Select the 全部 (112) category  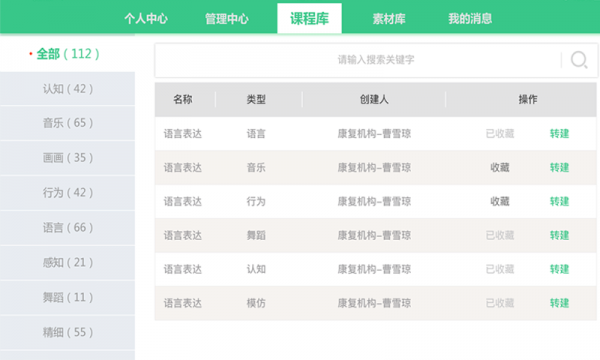tap(67, 54)
